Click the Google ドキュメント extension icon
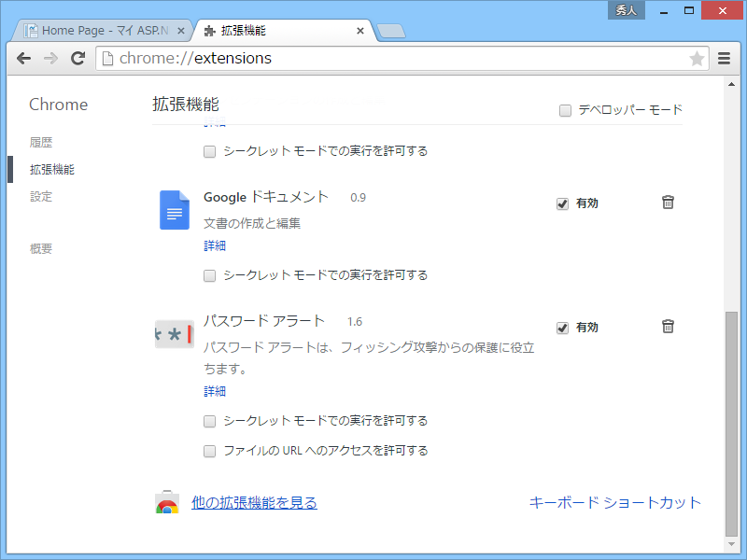This screenshot has height=560, width=747. 174,210
